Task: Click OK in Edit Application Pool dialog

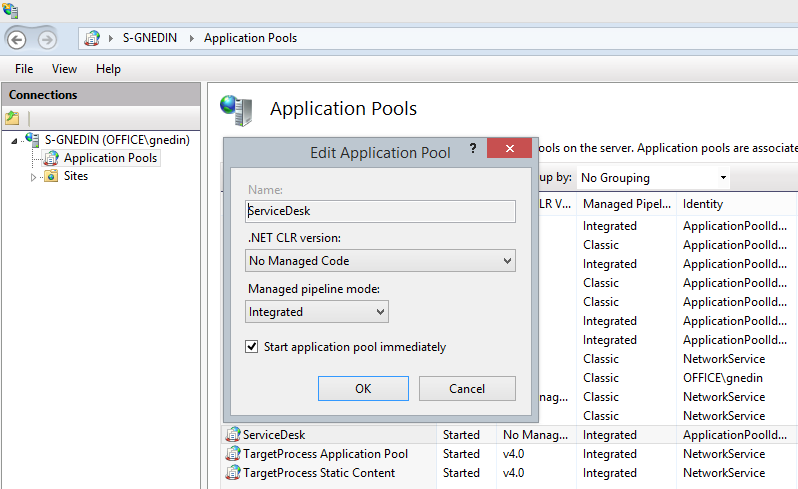Action: click(363, 389)
